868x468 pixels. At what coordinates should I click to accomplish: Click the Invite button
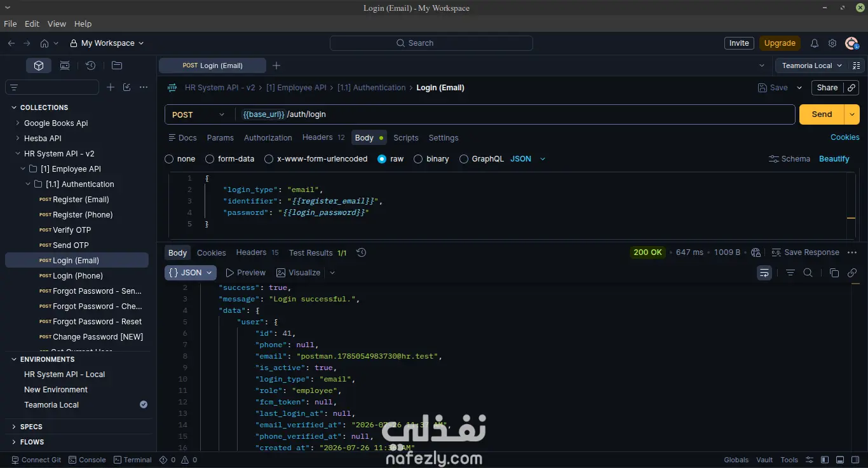(739, 43)
